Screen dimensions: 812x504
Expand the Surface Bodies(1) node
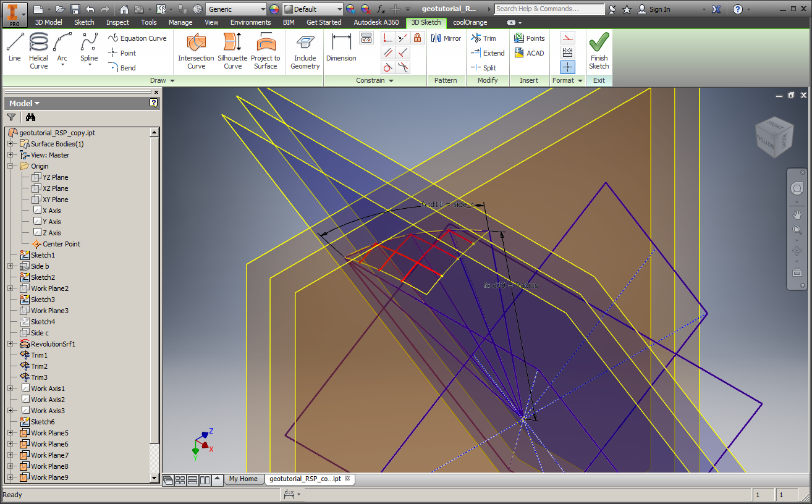11,144
